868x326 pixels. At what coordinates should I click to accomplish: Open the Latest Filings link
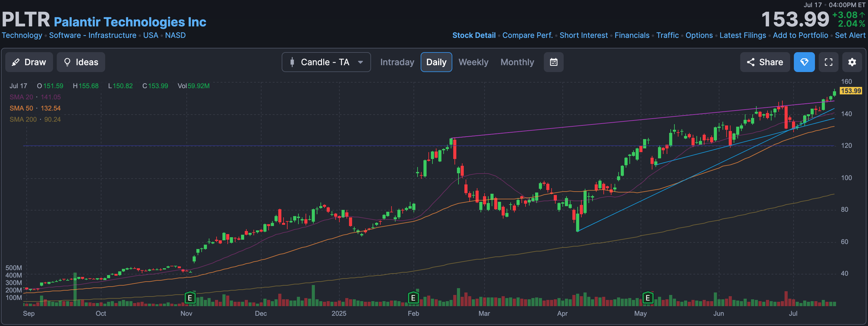click(743, 35)
